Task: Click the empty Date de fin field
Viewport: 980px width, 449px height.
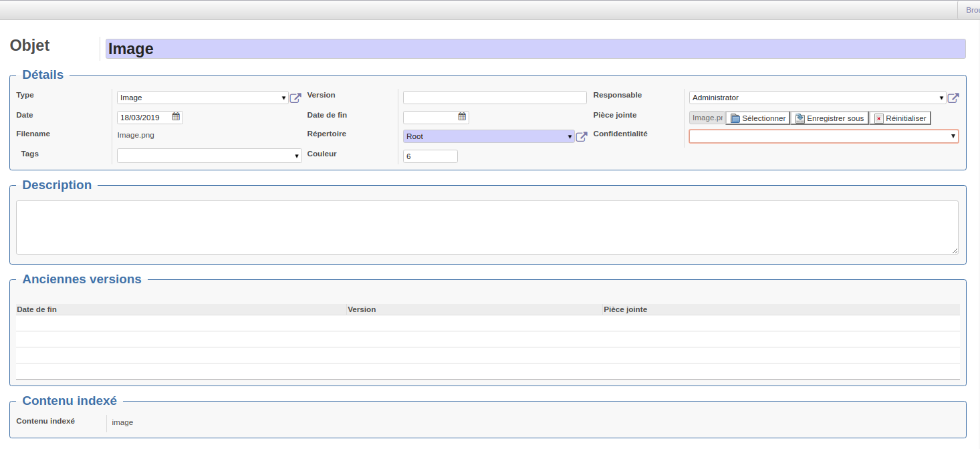Action: [x=436, y=118]
